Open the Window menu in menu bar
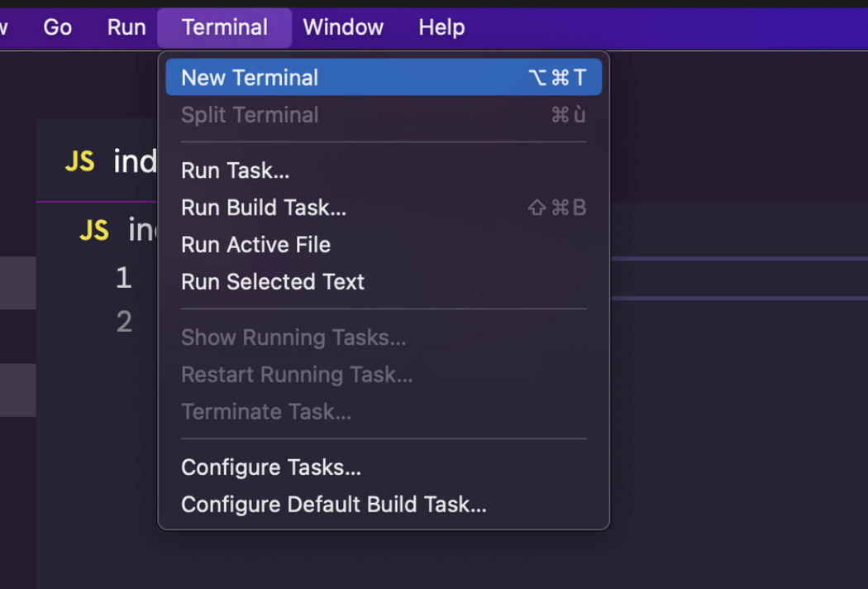This screenshot has height=589, width=868. click(343, 27)
